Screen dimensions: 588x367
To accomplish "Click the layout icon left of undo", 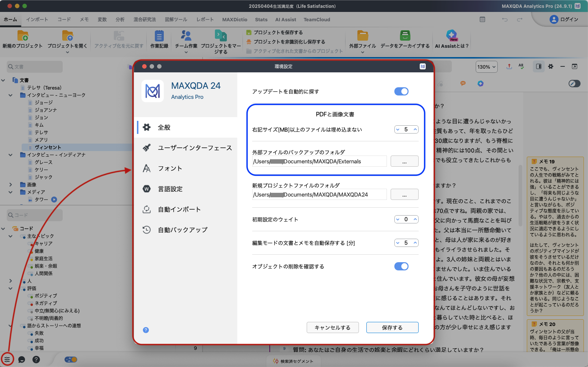I will (482, 19).
